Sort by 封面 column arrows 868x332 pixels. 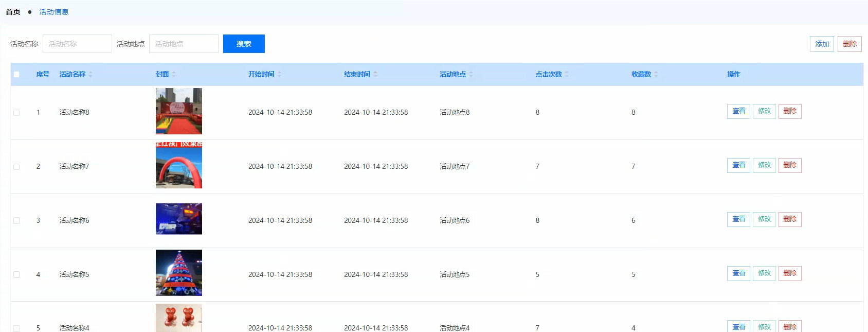[174, 74]
